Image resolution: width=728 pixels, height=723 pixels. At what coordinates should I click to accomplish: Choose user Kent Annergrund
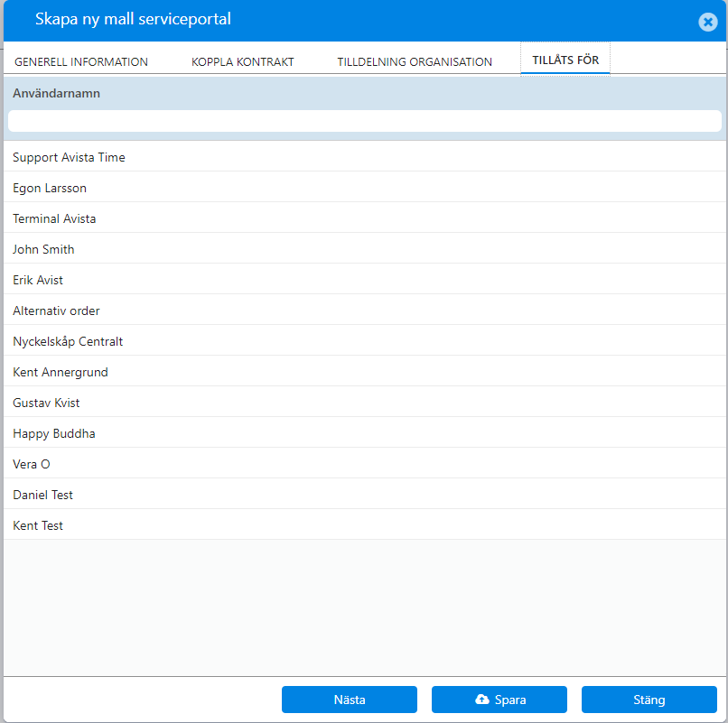pos(365,372)
